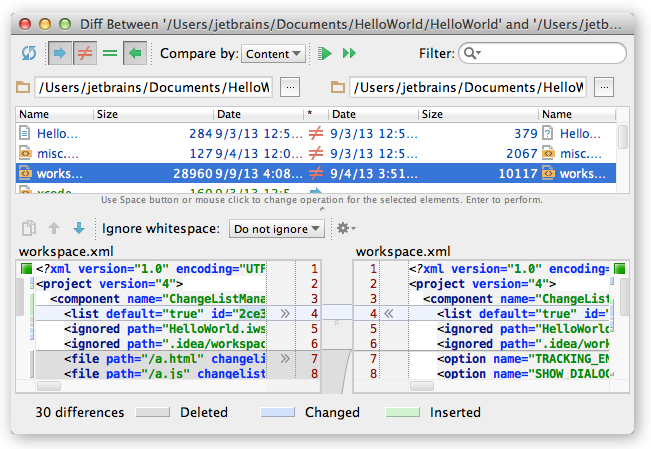This screenshot has height=449, width=651.
Task: Apply change right at line 4 (») arrow
Action: click(x=285, y=314)
